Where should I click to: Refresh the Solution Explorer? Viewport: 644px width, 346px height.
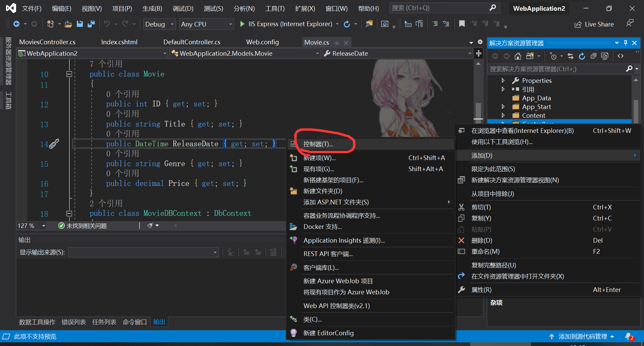point(582,56)
